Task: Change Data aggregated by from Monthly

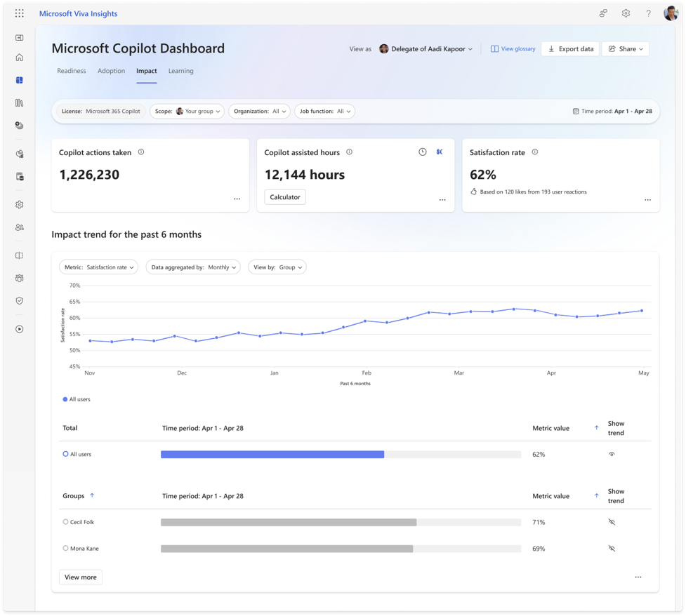Action: click(x=193, y=267)
